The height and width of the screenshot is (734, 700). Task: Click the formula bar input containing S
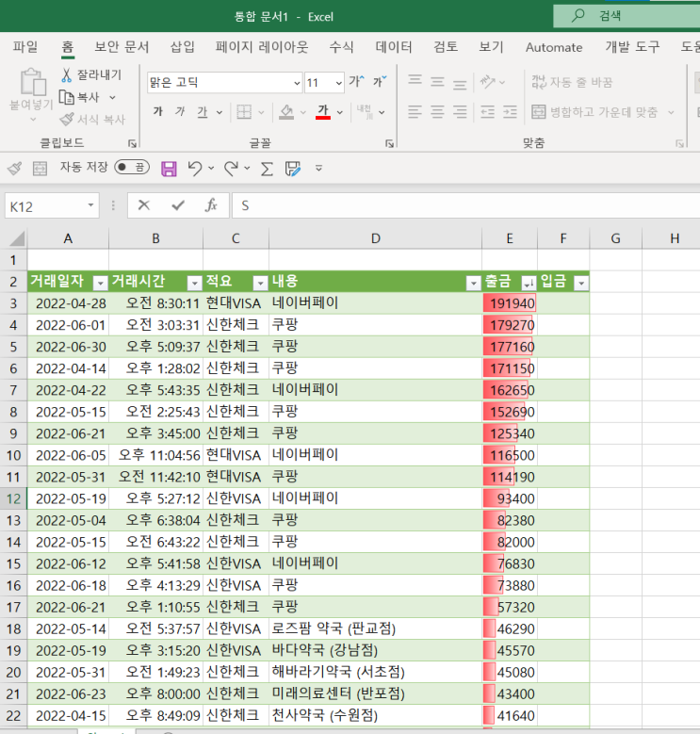pyautogui.click(x=465, y=205)
